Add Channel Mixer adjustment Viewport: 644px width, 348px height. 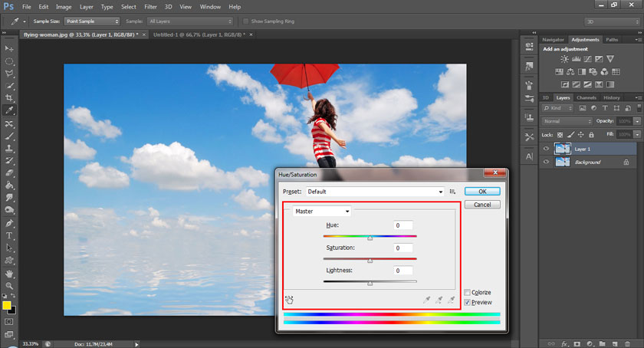tap(604, 72)
